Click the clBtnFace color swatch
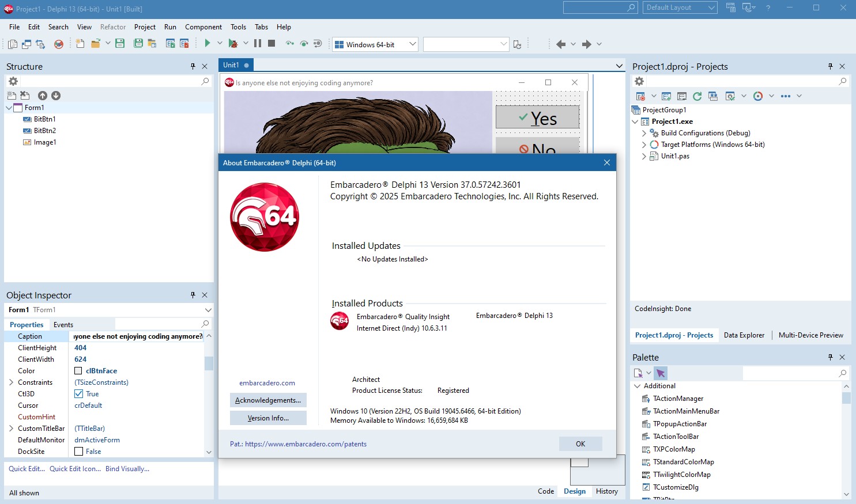Image resolution: width=856 pixels, height=504 pixels. click(78, 371)
